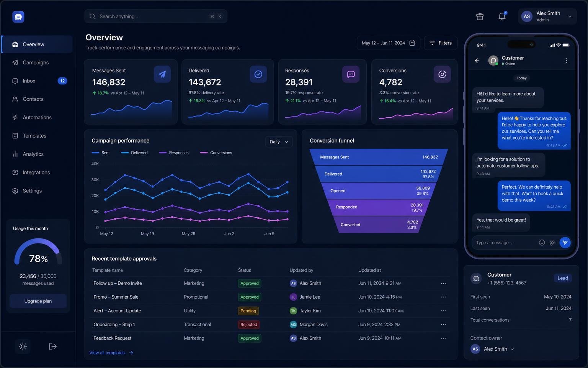588x368 pixels.
Task: Go to Overview in the sidebar
Action: click(37, 44)
